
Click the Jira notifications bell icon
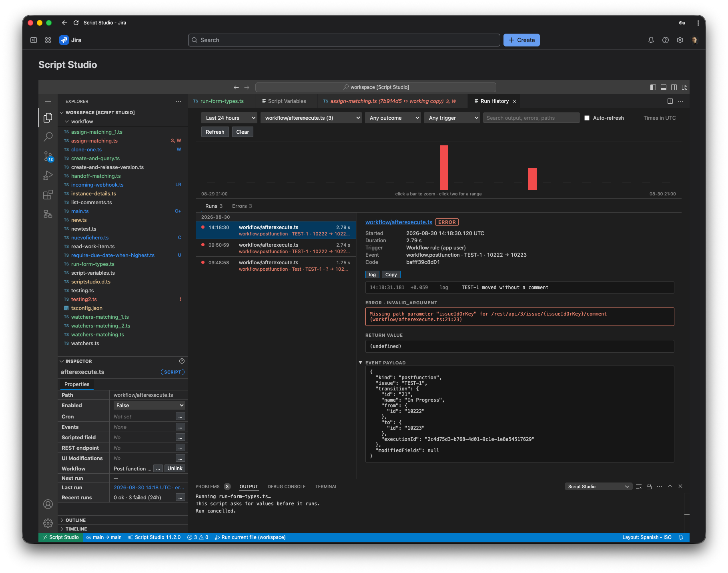tap(651, 40)
